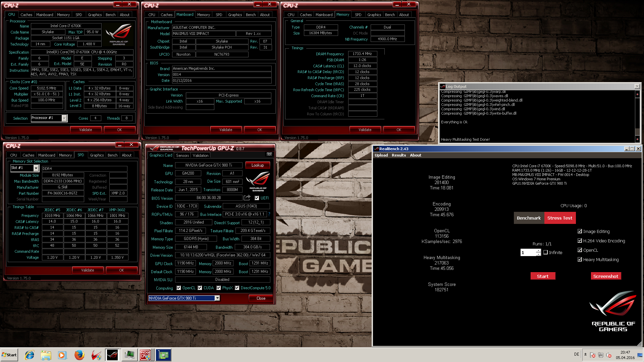Image resolution: width=644 pixels, height=362 pixels.
Task: Click the Close button in GPU-Z
Action: click(x=261, y=298)
